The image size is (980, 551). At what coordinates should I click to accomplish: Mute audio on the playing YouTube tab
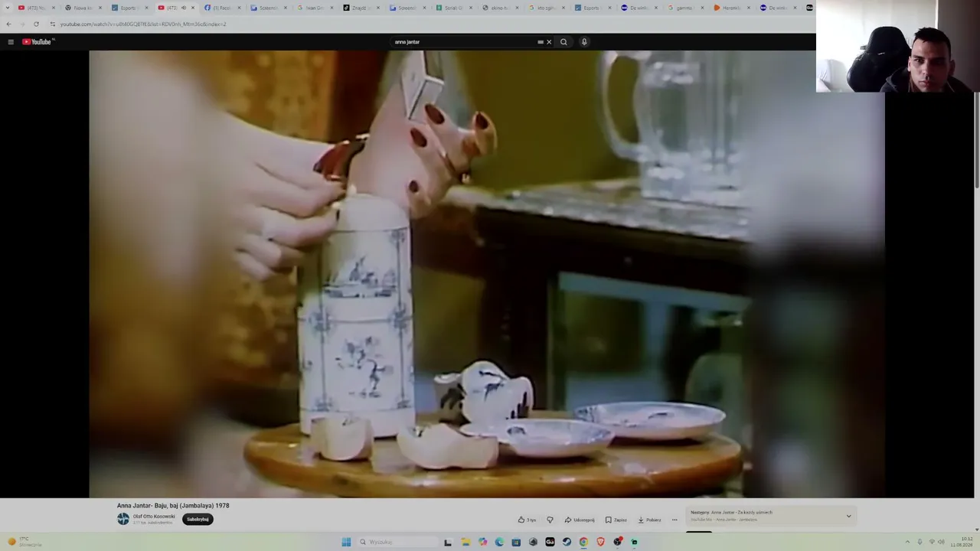[x=183, y=8]
